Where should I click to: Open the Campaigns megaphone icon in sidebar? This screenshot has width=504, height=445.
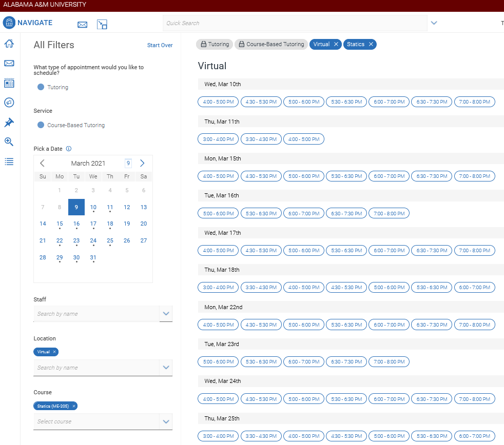(x=9, y=103)
